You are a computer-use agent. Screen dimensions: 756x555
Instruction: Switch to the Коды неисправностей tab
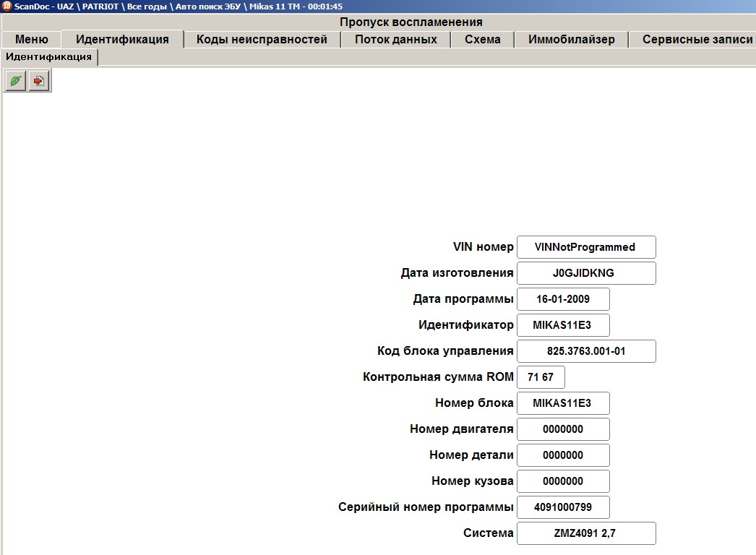pos(262,40)
